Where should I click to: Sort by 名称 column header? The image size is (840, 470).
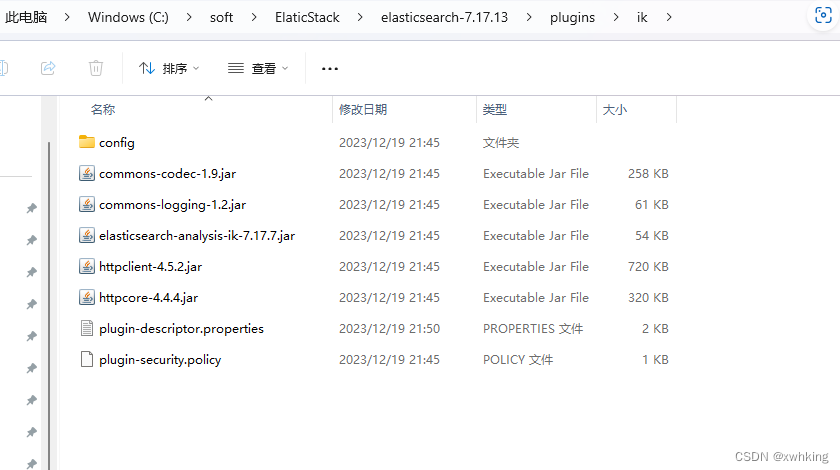coord(103,109)
